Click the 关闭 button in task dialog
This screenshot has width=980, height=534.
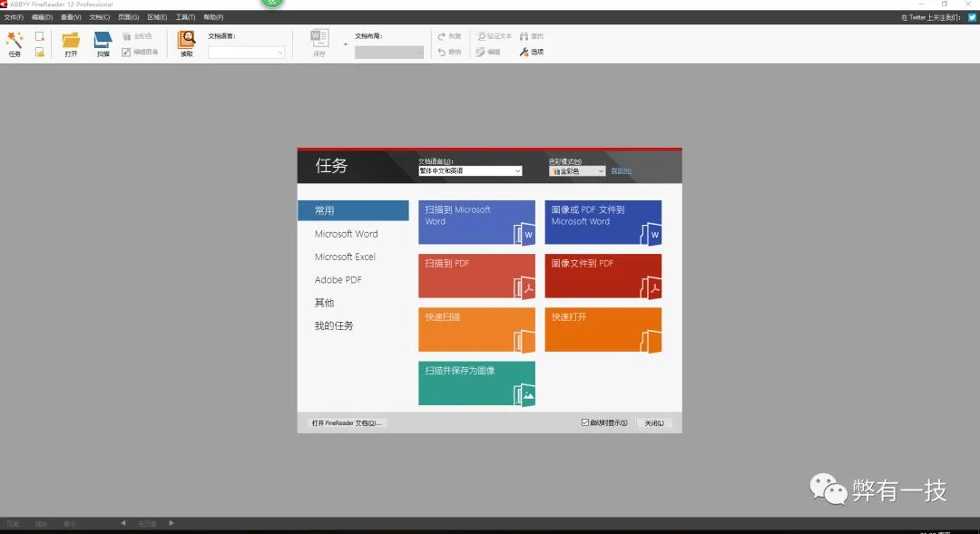pos(654,422)
